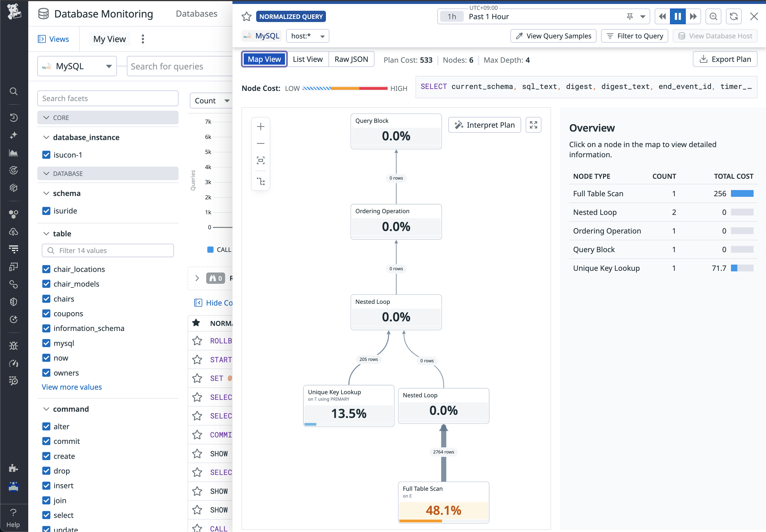Switch to List View tab
This screenshot has width=766, height=532.
tap(308, 59)
